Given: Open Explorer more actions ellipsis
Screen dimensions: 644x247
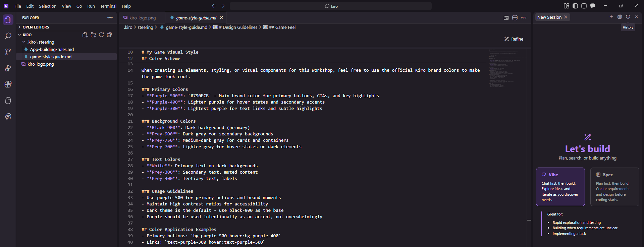Looking at the screenshot, I should tap(110, 18).
